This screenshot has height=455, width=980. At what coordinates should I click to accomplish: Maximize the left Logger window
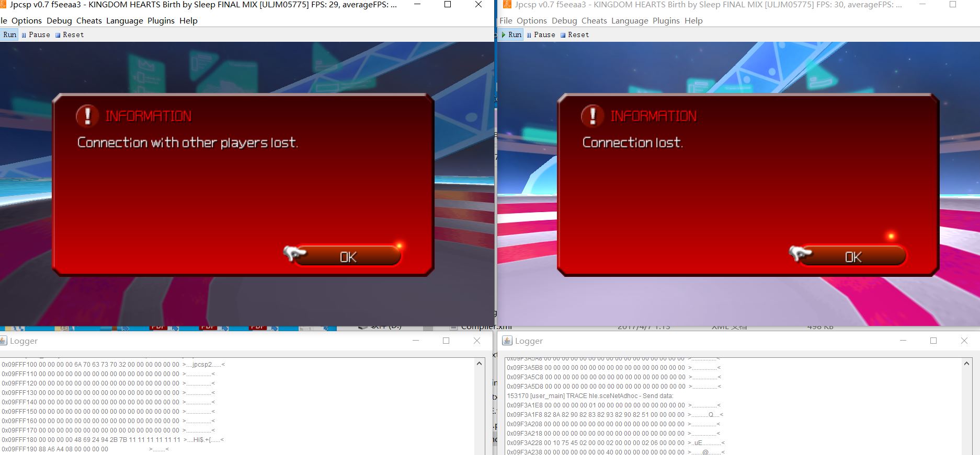446,341
